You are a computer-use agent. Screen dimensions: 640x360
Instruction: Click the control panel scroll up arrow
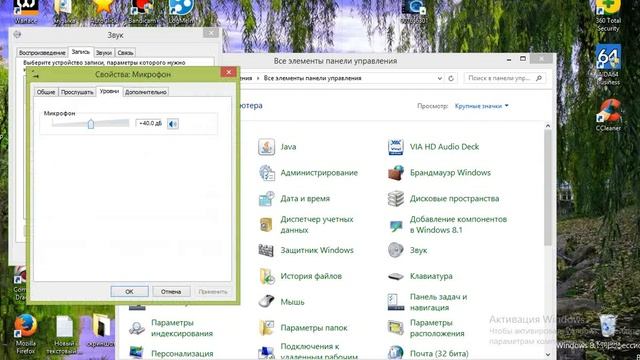[x=548, y=126]
